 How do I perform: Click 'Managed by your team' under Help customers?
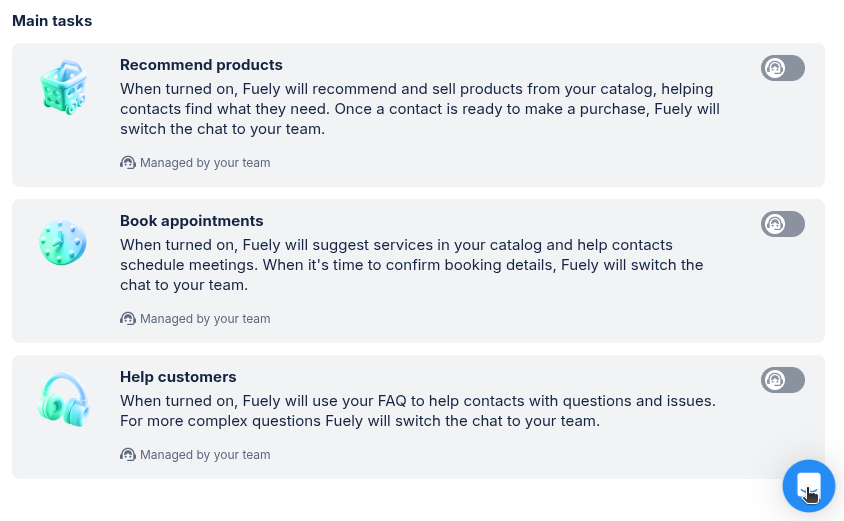(205, 455)
